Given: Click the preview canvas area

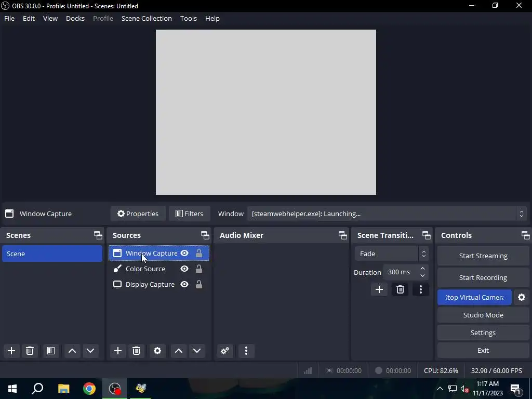Looking at the screenshot, I should point(266,112).
